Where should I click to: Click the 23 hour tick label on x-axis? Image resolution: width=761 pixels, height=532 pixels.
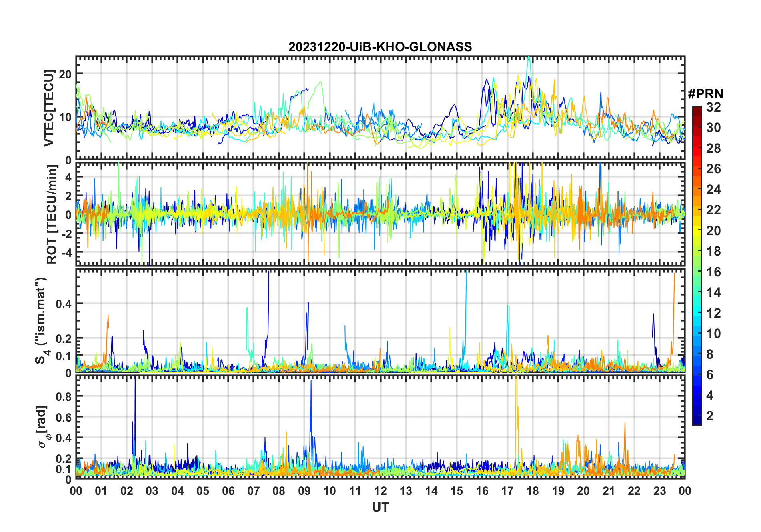point(659,491)
